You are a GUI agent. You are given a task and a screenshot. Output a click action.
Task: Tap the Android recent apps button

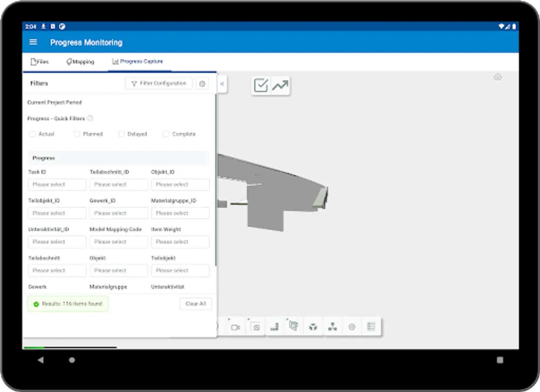[x=500, y=360]
